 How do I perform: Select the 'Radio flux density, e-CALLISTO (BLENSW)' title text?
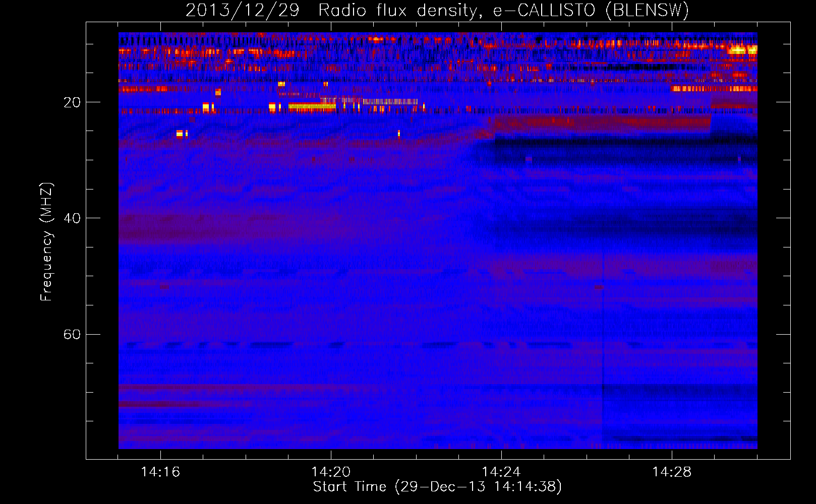[x=503, y=10]
